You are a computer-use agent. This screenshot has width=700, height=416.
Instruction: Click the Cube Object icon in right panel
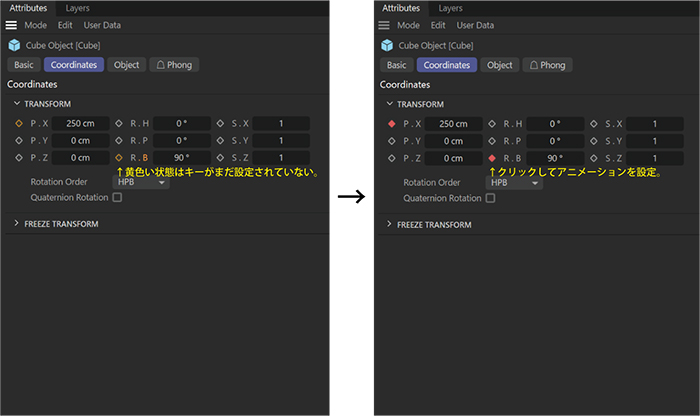coord(385,45)
